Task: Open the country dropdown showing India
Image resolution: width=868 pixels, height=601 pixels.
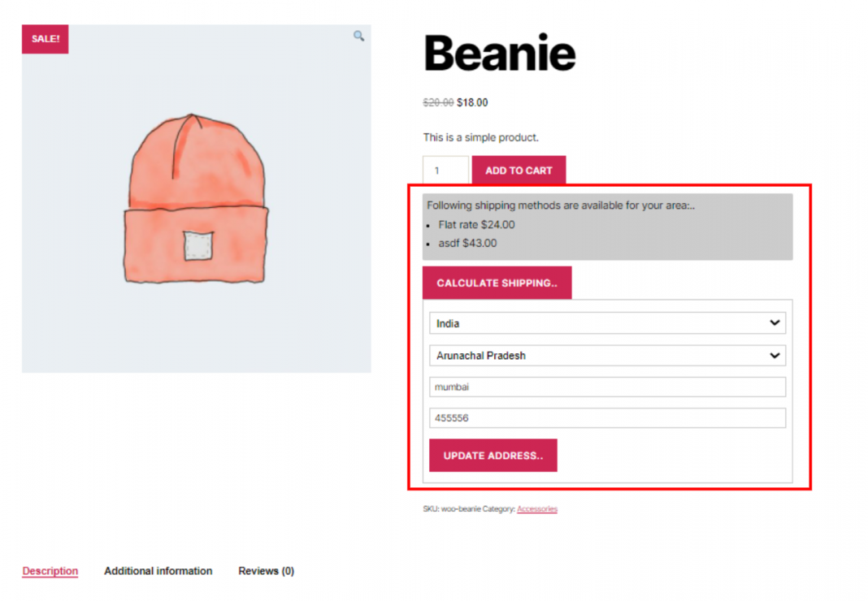Action: click(x=607, y=322)
